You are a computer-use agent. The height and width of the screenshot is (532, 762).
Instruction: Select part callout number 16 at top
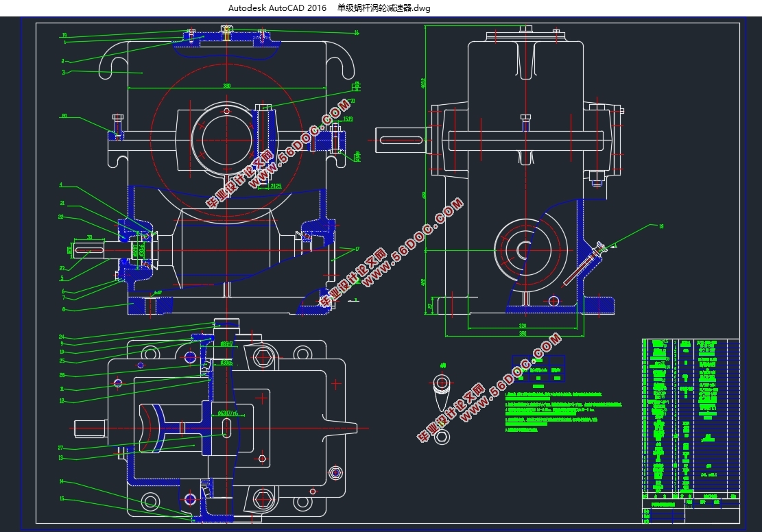[357, 32]
